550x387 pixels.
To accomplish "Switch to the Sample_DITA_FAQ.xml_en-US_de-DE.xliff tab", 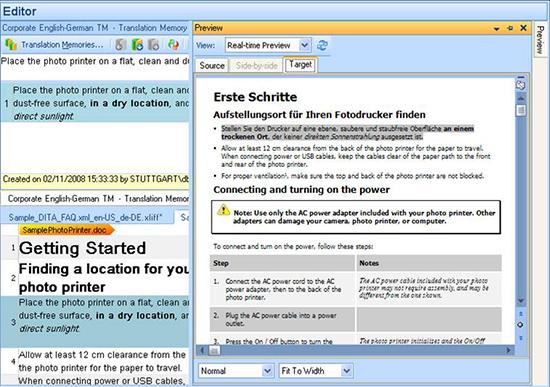I will 86,218.
